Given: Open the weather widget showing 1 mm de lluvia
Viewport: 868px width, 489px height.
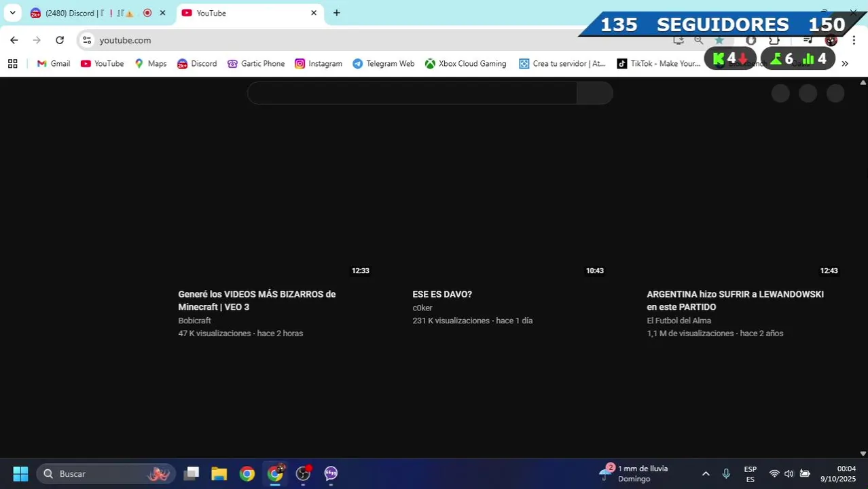Looking at the screenshot, I should pos(634,473).
